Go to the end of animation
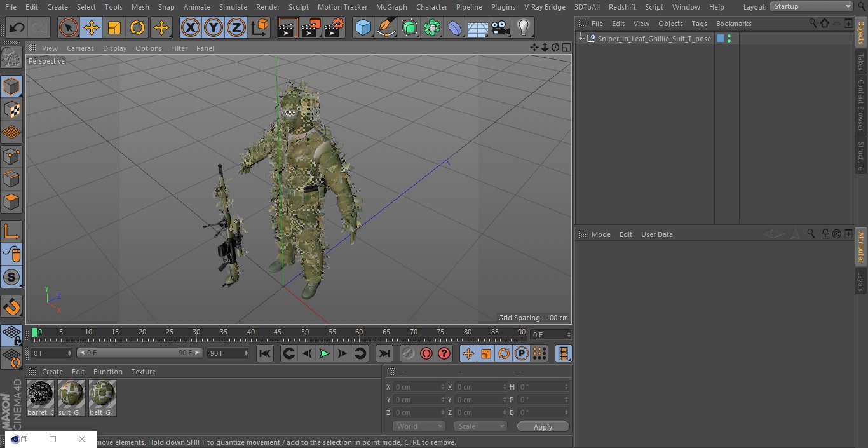 (384, 353)
